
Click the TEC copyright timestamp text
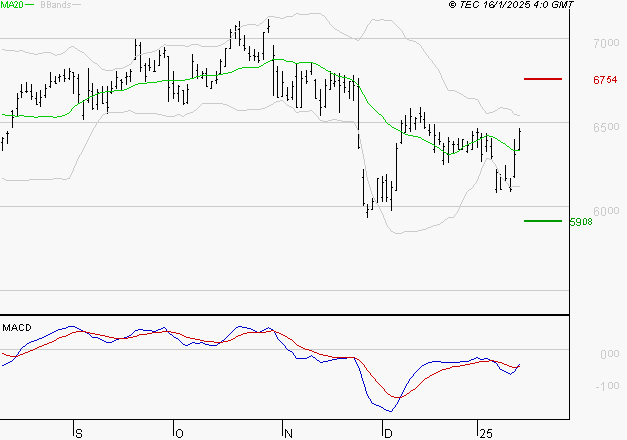point(511,5)
